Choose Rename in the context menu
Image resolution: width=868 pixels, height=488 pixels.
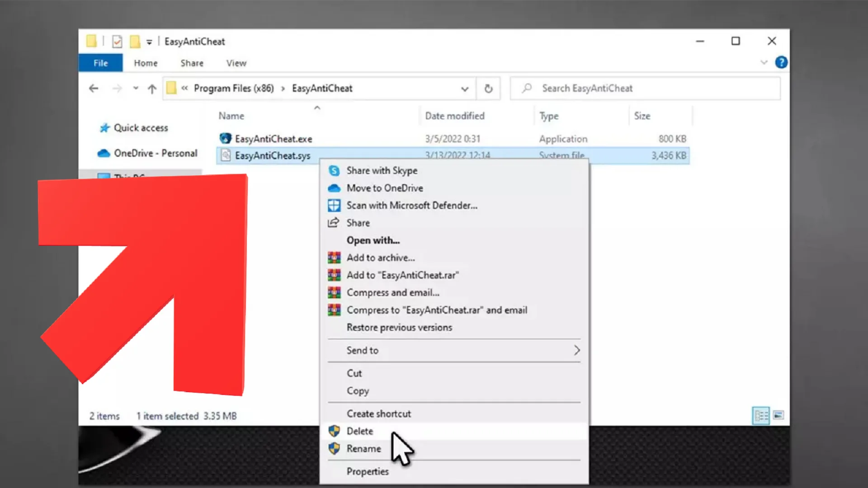[363, 448]
